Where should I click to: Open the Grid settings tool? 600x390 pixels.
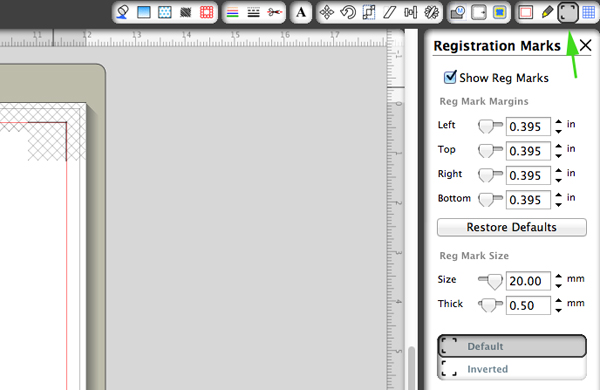(589, 13)
